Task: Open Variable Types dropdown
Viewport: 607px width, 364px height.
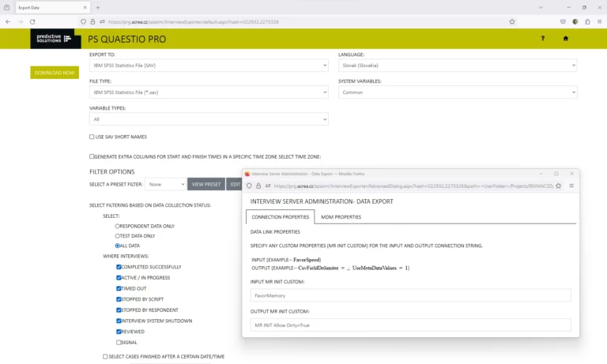Action: point(209,119)
